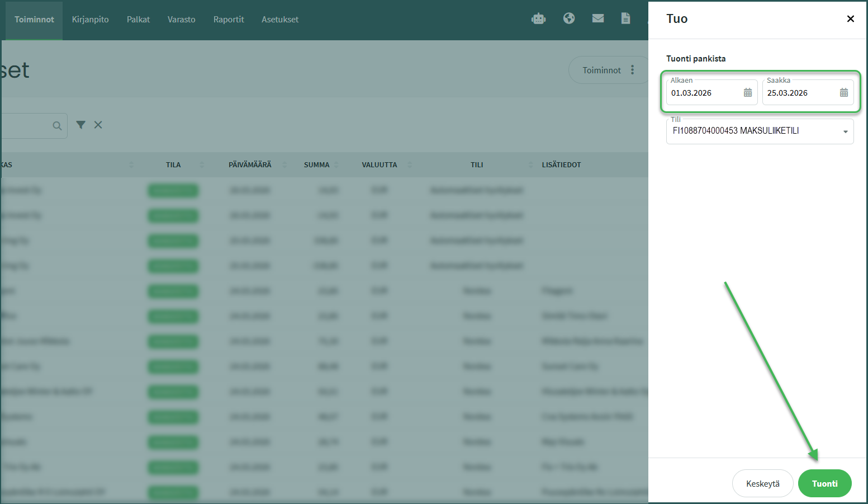Click the document icon in header
The width and height of the screenshot is (868, 504).
[x=625, y=18]
